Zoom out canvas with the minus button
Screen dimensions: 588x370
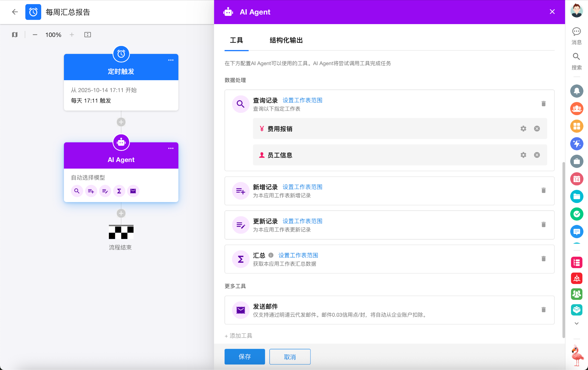coord(35,35)
